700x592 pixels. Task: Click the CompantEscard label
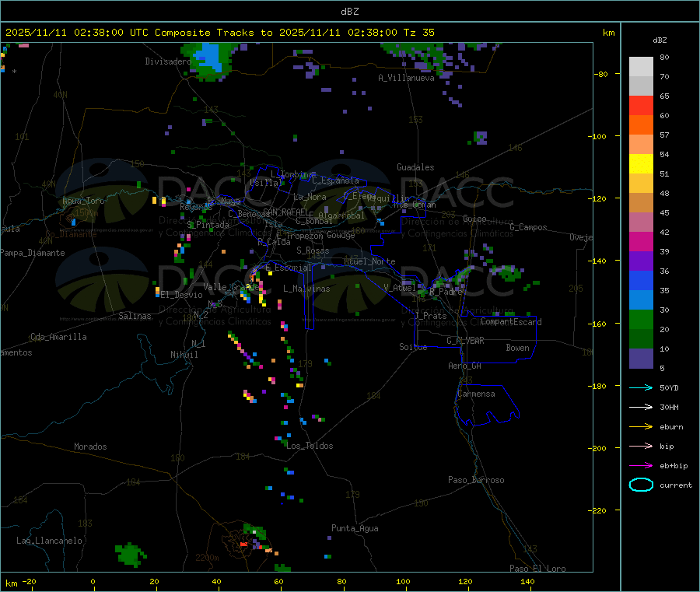(511, 322)
